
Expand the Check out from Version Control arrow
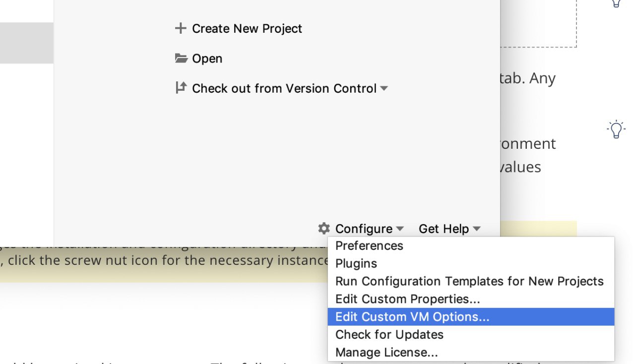(x=384, y=89)
